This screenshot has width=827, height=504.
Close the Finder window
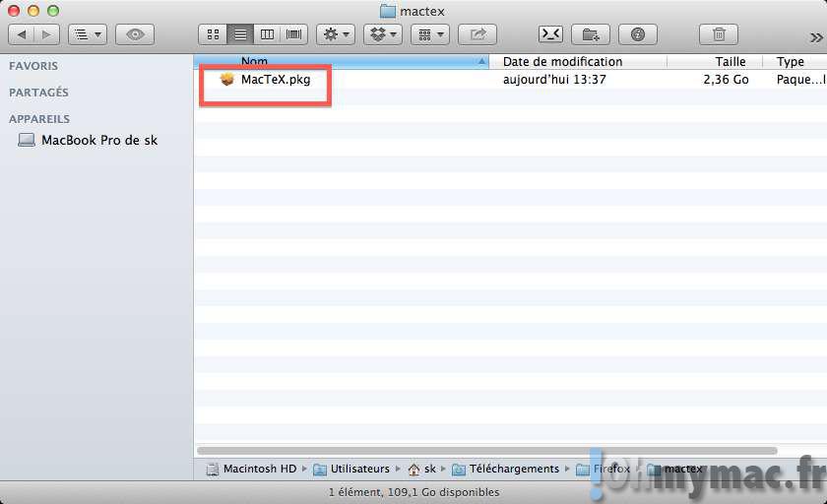pos(14,11)
